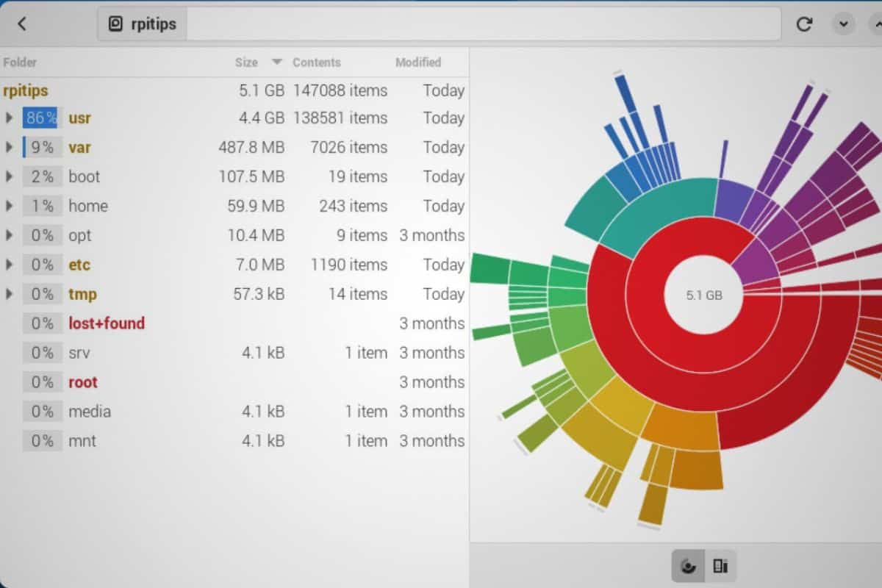
Task: Switch to treemap chart view
Action: click(720, 566)
